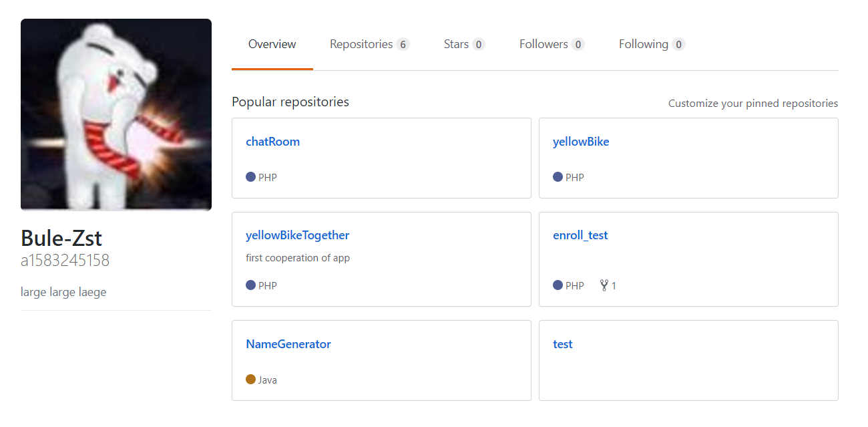This screenshot has width=868, height=427.
Task: Open the NameGenerator repository
Action: coord(288,344)
